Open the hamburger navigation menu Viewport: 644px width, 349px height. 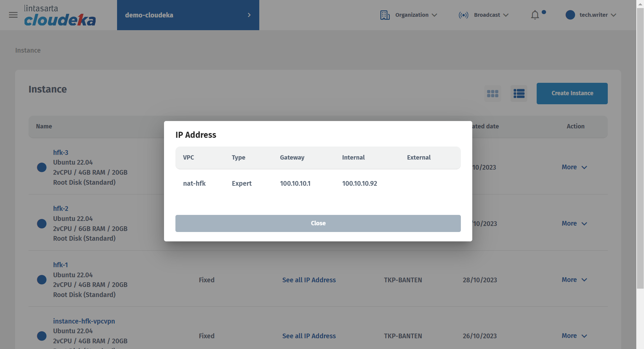tap(13, 15)
